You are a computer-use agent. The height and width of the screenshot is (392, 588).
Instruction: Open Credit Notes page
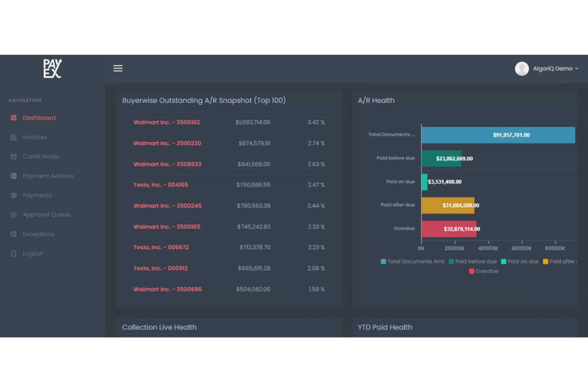(x=41, y=156)
